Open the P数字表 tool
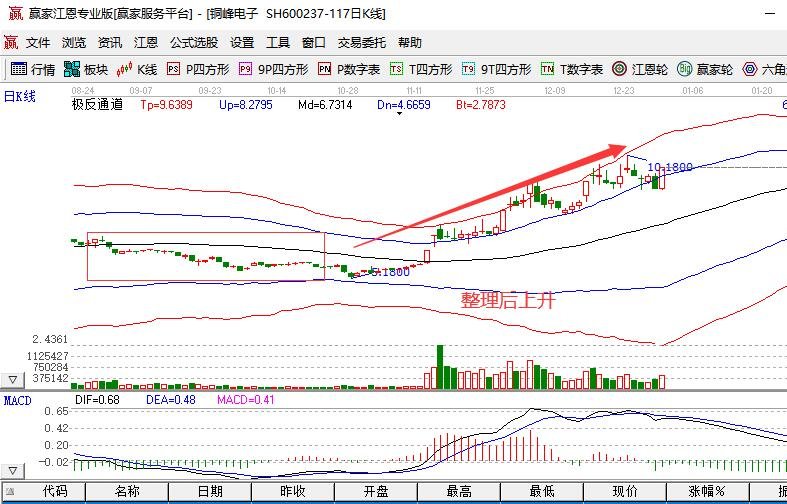Screen dimensions: 787x504 click(349, 69)
